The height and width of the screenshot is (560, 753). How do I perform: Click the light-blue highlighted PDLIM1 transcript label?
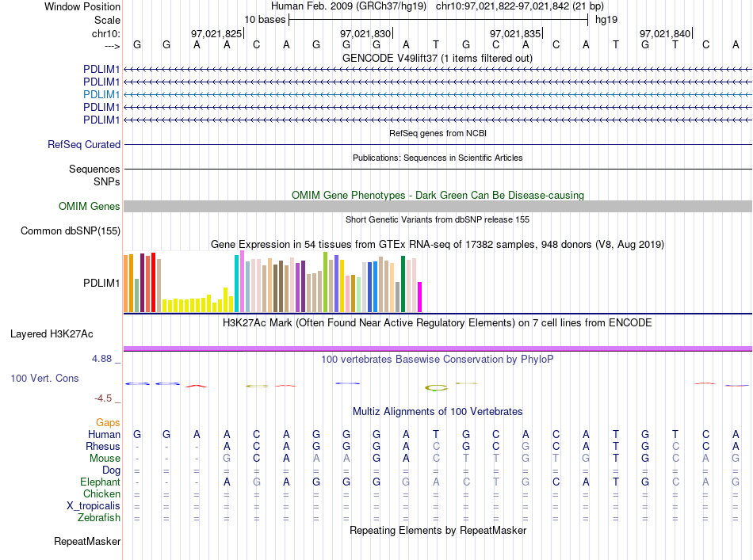101,94
